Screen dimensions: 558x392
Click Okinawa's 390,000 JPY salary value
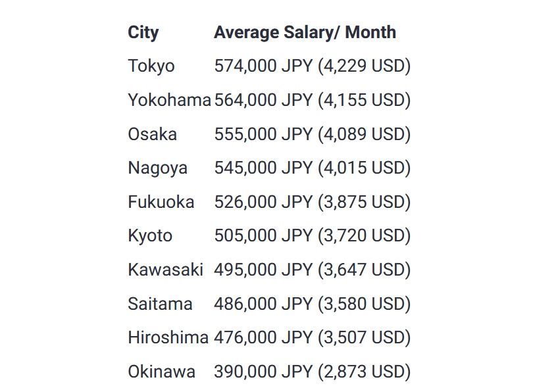[x=313, y=372]
